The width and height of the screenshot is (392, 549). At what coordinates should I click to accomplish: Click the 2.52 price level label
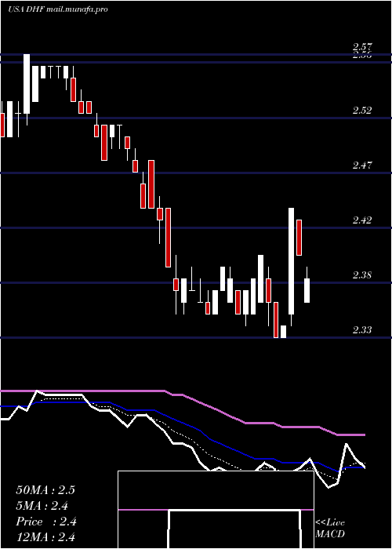tap(362, 111)
